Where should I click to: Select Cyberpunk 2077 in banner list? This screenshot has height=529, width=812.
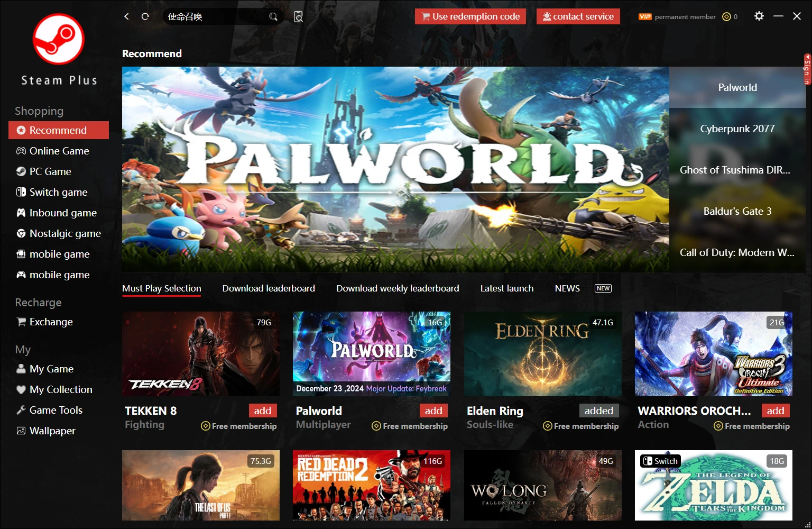click(x=737, y=129)
